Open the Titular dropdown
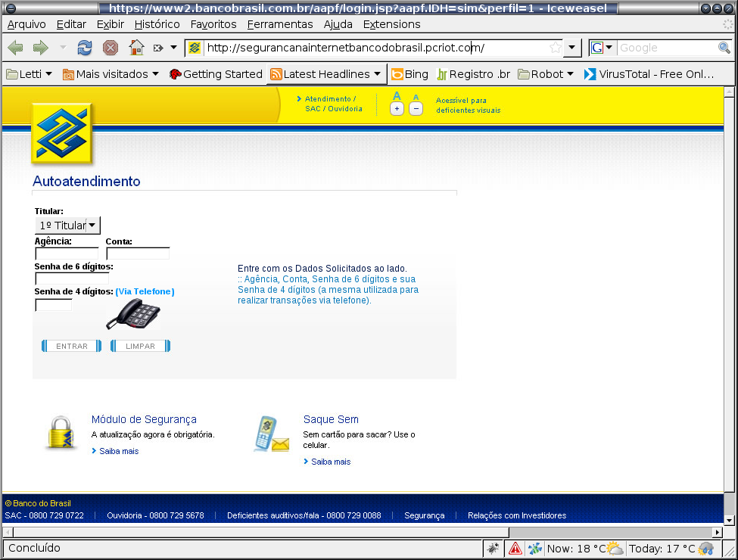Viewport: 738px width, 560px height. [x=67, y=226]
